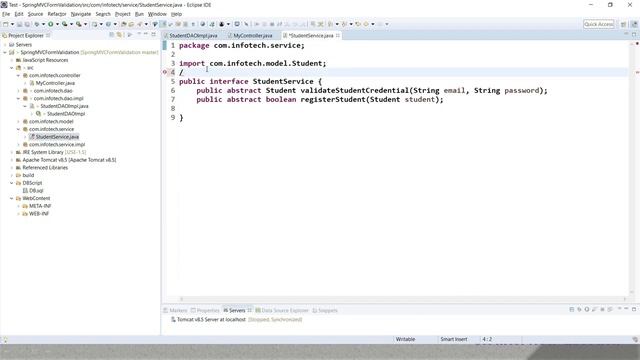640x360 pixels.
Task: Select StudentService.java in Project Explorer
Action: click(x=57, y=137)
